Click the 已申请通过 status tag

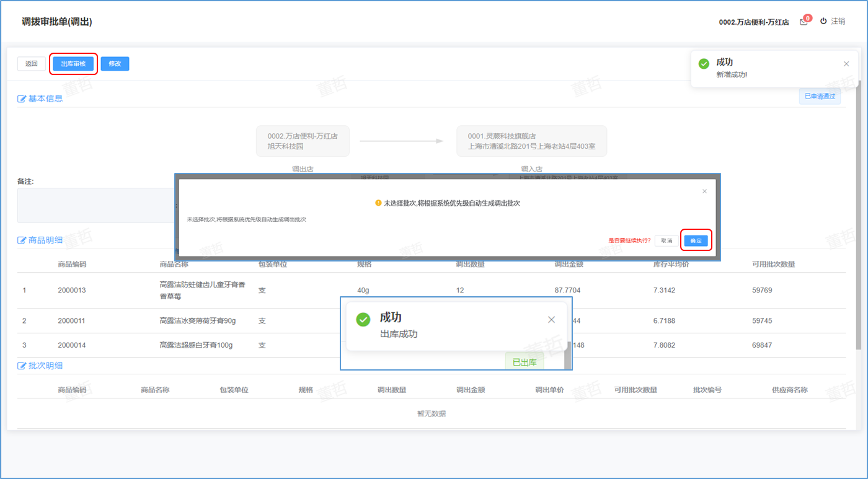[820, 97]
